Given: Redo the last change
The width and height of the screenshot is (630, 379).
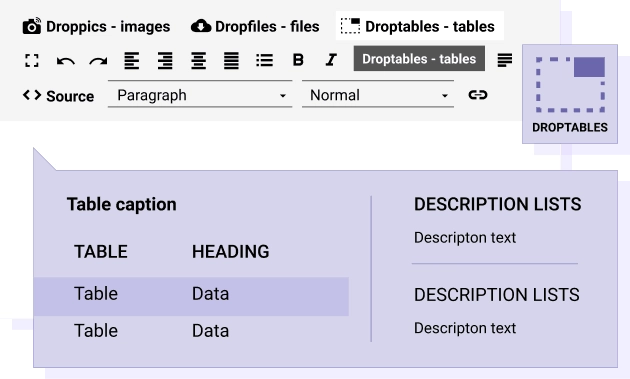Looking at the screenshot, I should point(98,61).
